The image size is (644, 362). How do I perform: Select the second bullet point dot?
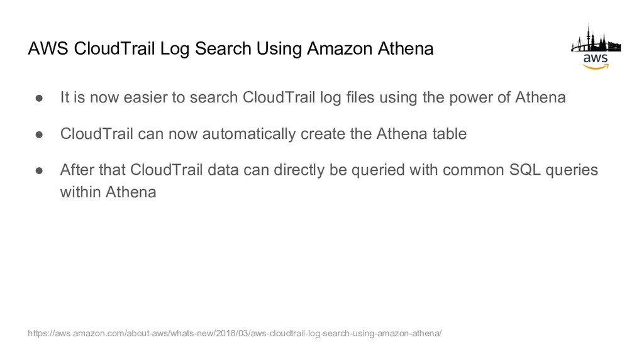[x=39, y=134]
